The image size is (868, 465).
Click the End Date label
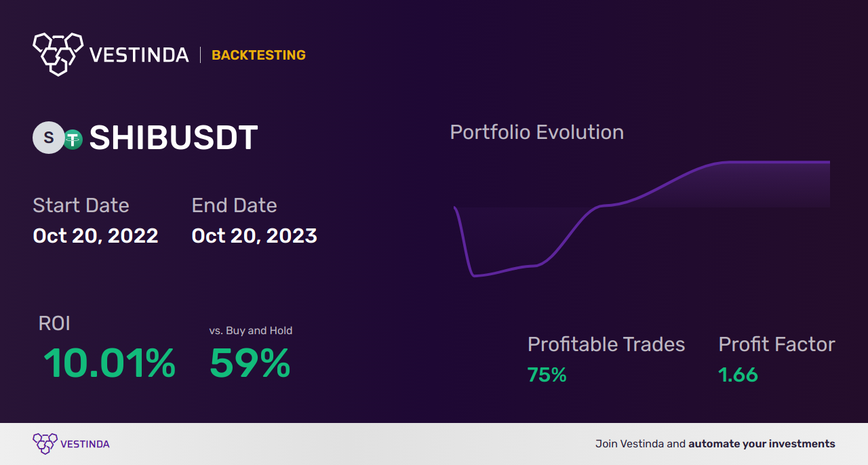coord(234,205)
